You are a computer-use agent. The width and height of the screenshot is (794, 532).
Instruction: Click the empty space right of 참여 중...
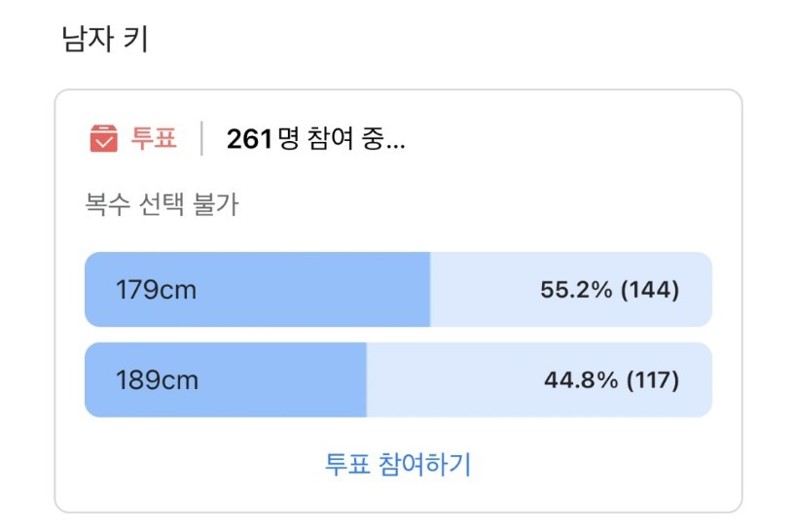coord(564,140)
